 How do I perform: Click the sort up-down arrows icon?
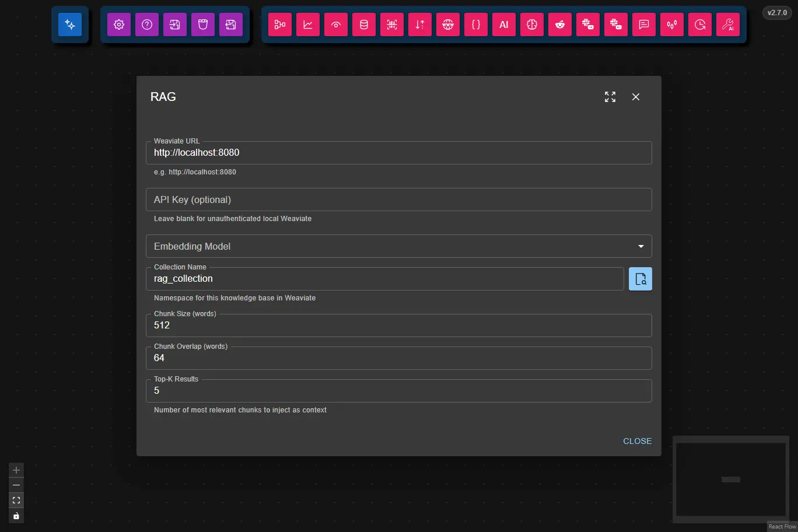420,24
